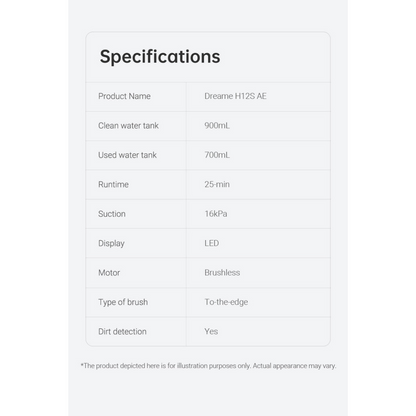This screenshot has height=416, width=416.
Task: Select the Dirt detection label
Action: pos(122,331)
